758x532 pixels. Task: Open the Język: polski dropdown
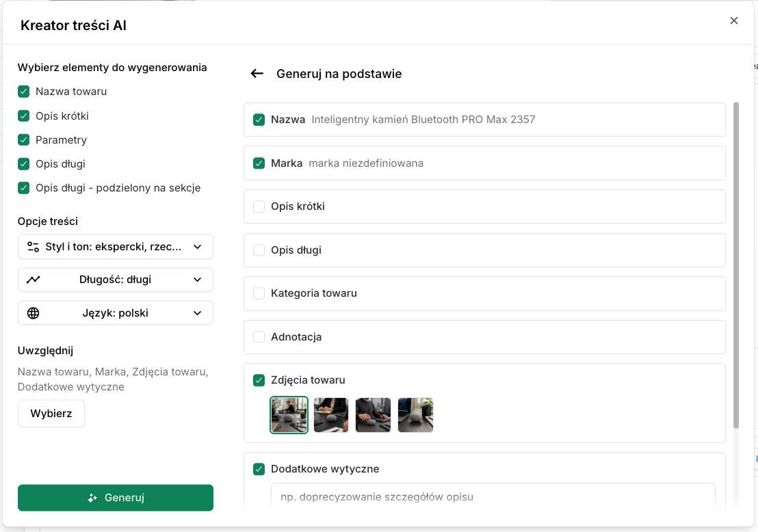pyautogui.click(x=116, y=313)
